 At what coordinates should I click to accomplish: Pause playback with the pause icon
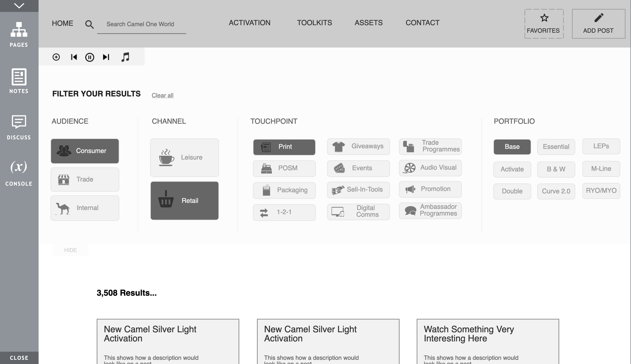coord(90,57)
